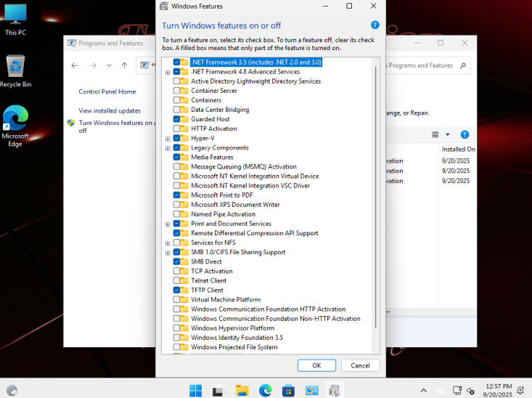Disable Media Features checkbox
This screenshot has width=532, height=398.
[x=176, y=157]
